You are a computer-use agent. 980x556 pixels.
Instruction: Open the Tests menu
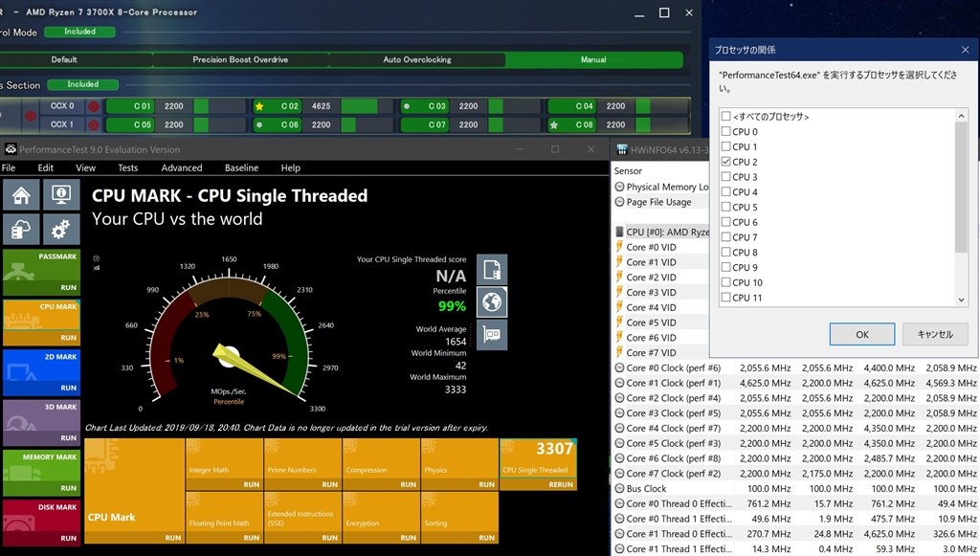click(x=128, y=167)
